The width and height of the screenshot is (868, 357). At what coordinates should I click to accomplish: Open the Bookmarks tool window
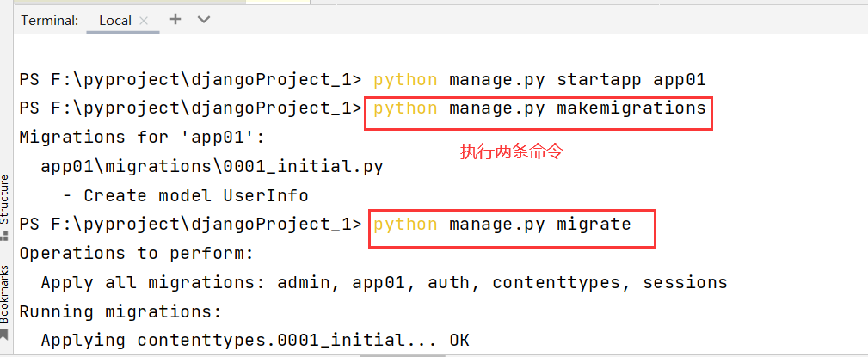tap(5, 292)
